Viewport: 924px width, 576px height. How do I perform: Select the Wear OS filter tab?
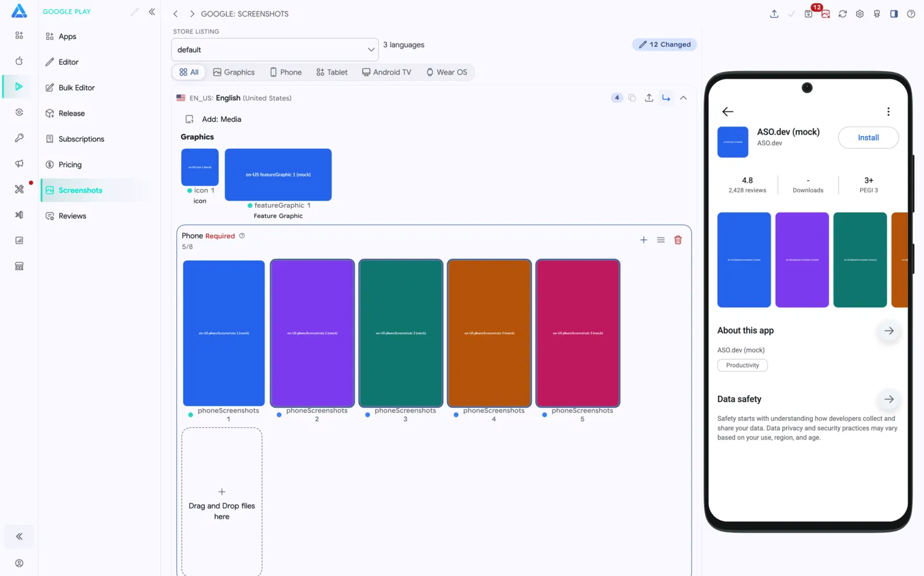click(447, 72)
